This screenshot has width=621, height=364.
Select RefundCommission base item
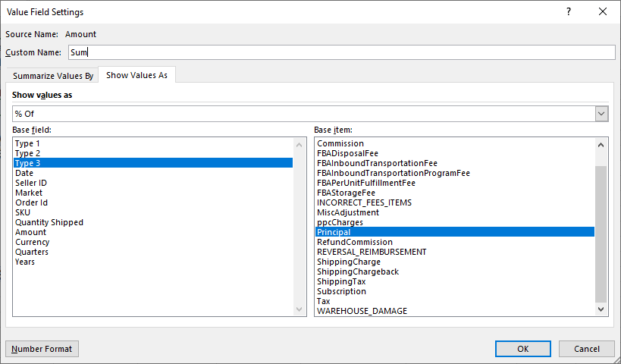[455, 242]
